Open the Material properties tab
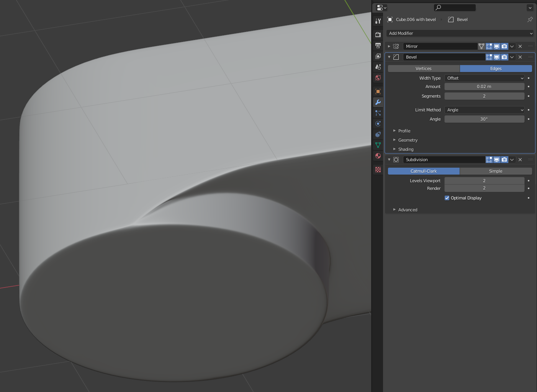 pyautogui.click(x=378, y=156)
